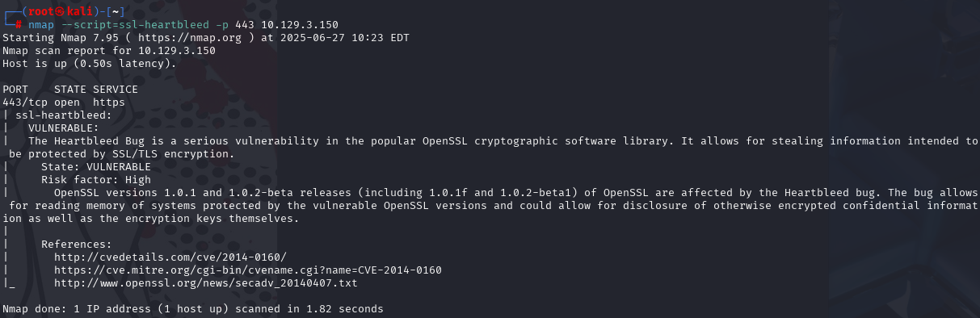
Task: Click the ~ directory indicator in the prompt
Action: click(116, 11)
